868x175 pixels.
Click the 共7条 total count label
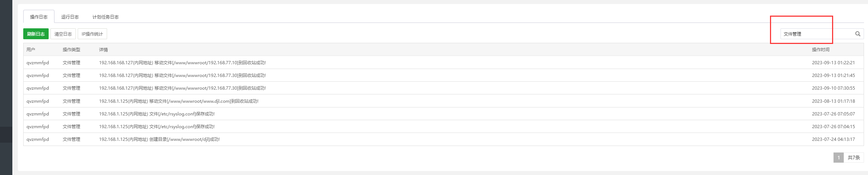(854, 158)
